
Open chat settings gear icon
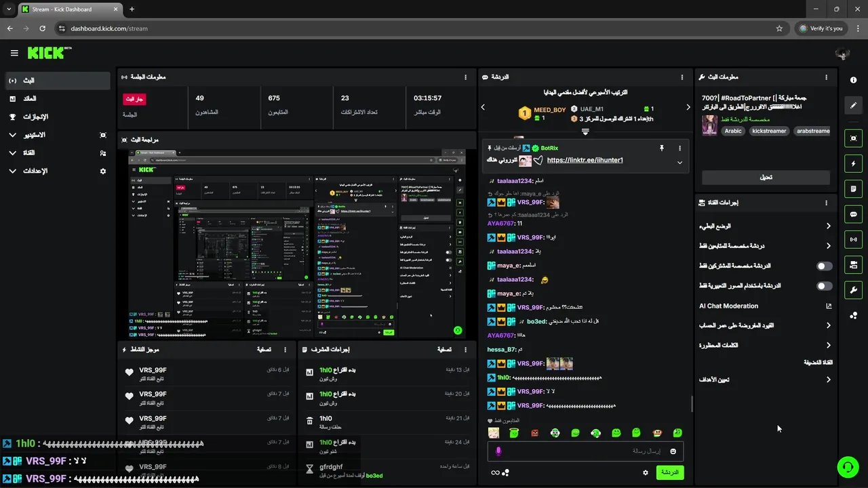646,472
